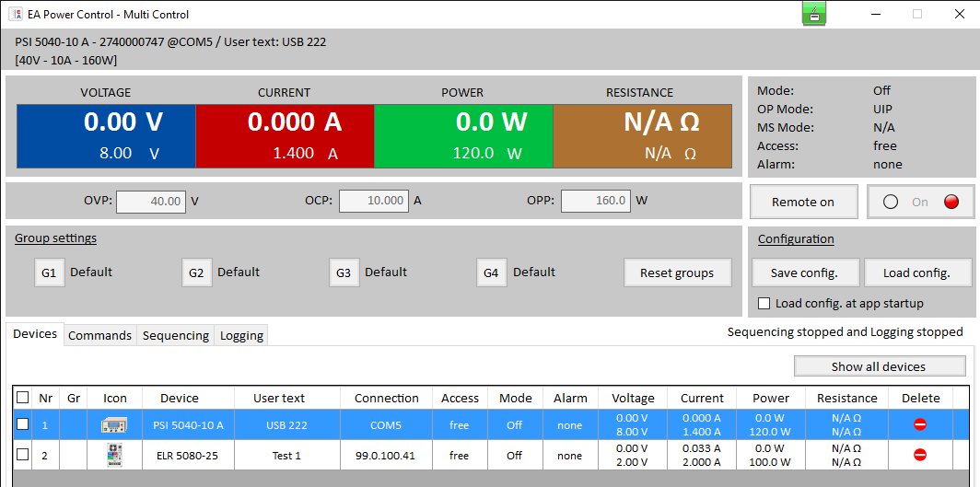Viewport: 980px width, 487px height.
Task: Open the Sequencing tab
Action: 176,335
